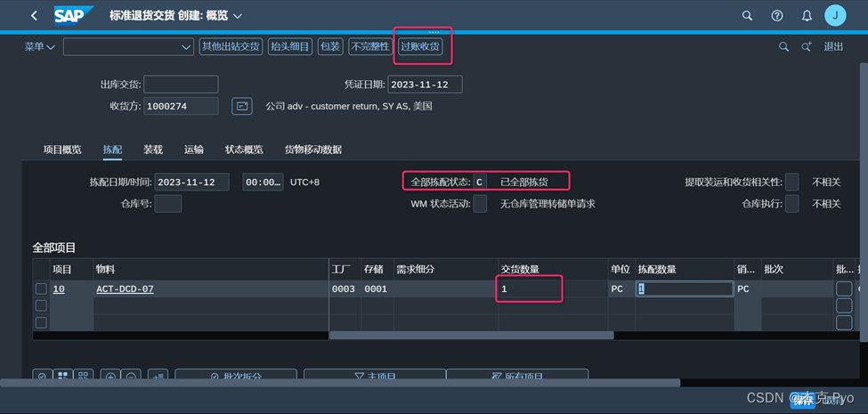Expand the title dropdown chevron beside 概览

(238, 16)
